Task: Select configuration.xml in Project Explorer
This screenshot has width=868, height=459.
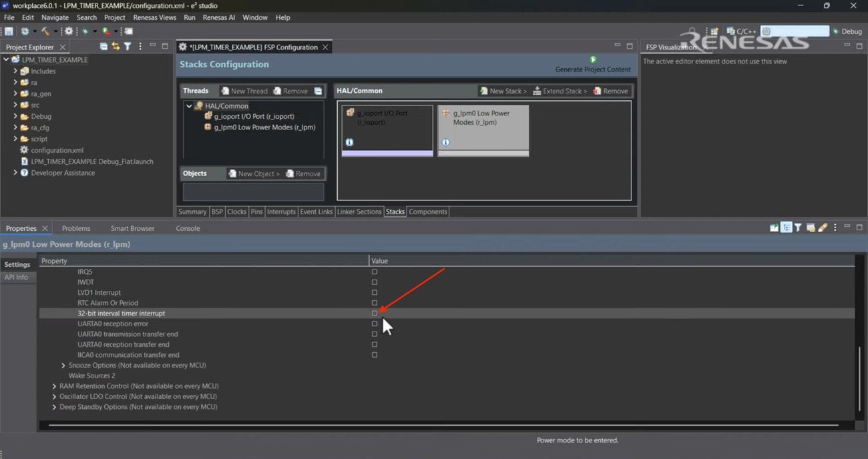Action: pyautogui.click(x=57, y=150)
